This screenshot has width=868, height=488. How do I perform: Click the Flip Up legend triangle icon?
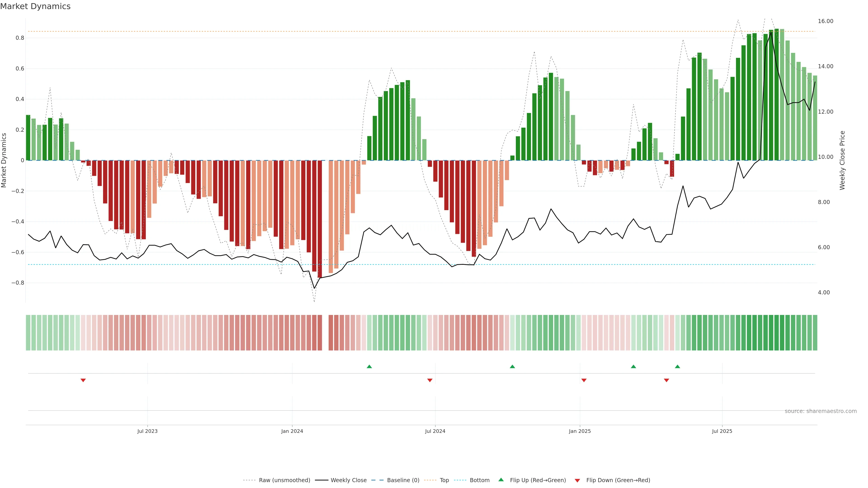pyautogui.click(x=501, y=480)
